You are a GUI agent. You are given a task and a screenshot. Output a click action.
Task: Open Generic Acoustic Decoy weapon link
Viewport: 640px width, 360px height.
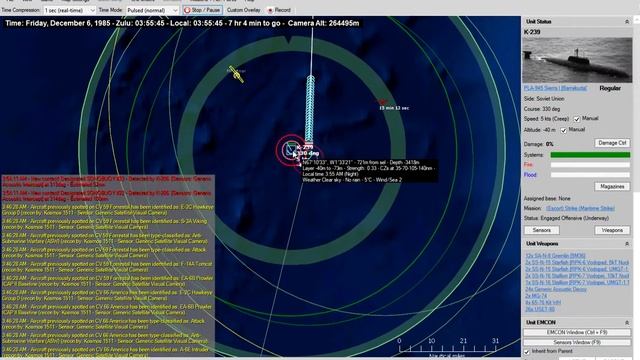[x=556, y=289]
